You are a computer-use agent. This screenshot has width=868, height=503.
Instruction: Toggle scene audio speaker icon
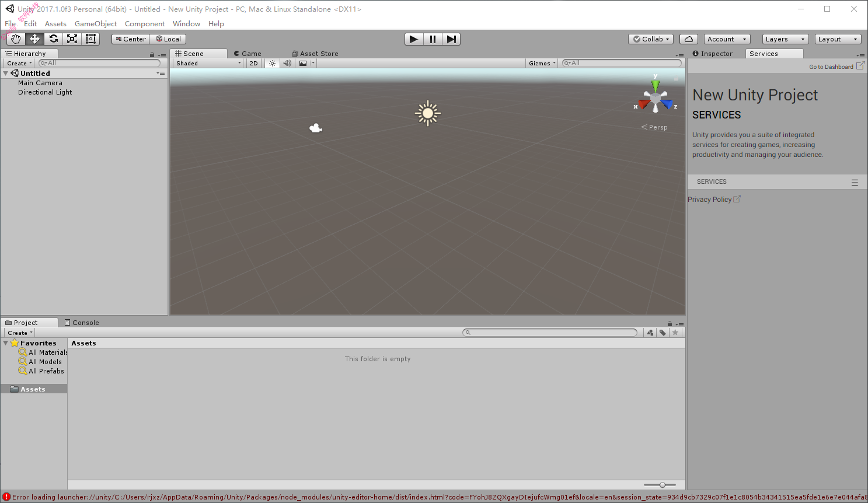tap(287, 63)
